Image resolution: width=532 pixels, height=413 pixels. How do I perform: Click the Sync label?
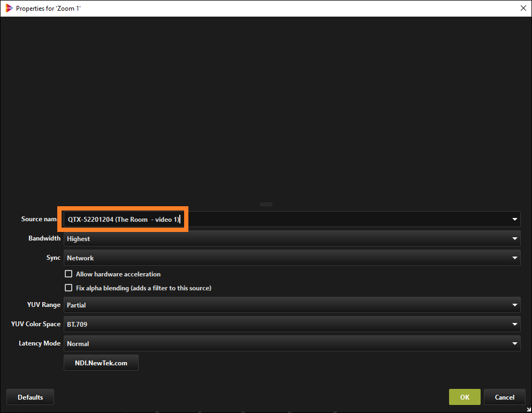(54, 258)
